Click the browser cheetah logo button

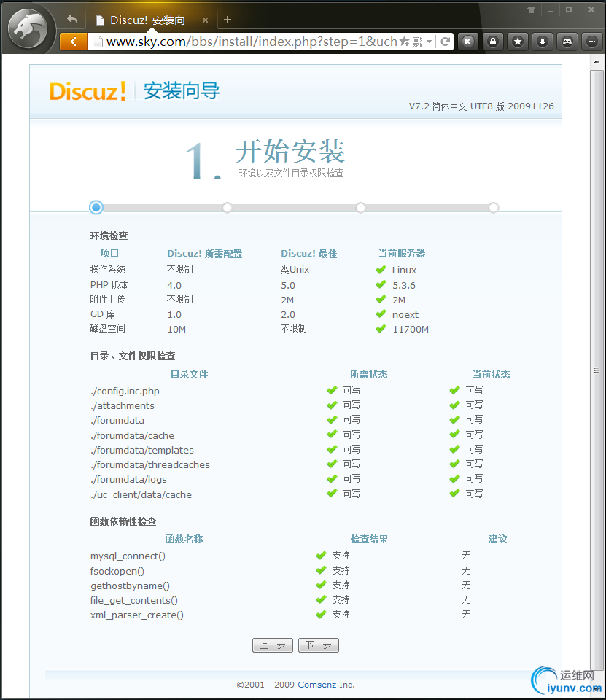pyautogui.click(x=29, y=28)
